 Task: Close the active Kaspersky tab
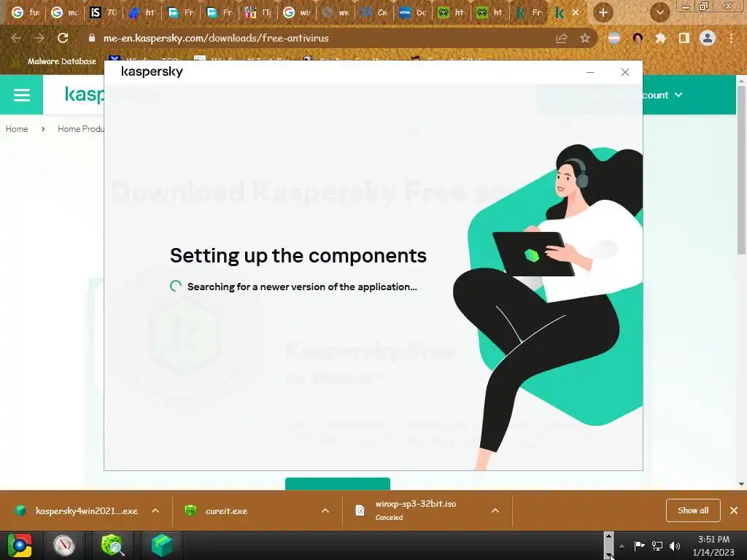[576, 13]
